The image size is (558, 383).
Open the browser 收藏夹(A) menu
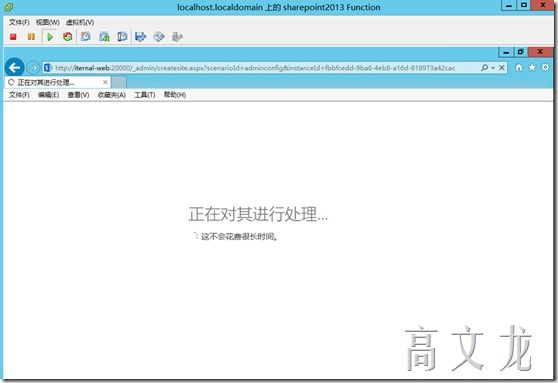(112, 95)
